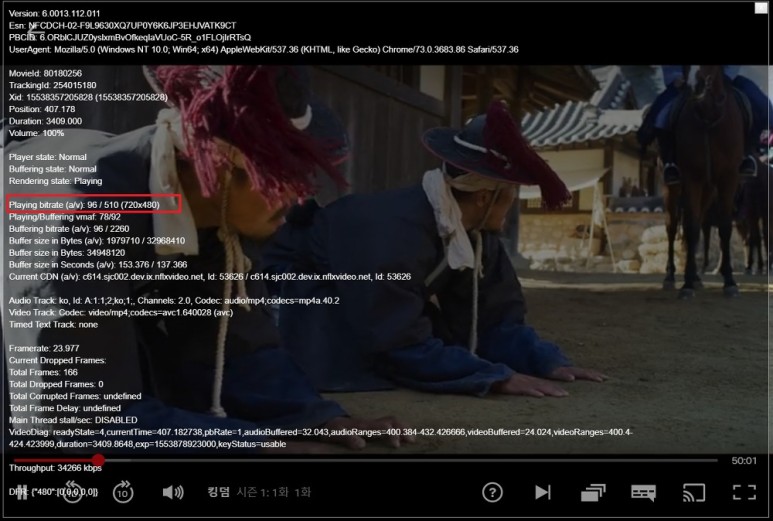
Task: Click the remaining time 50:01
Action: coord(744,460)
